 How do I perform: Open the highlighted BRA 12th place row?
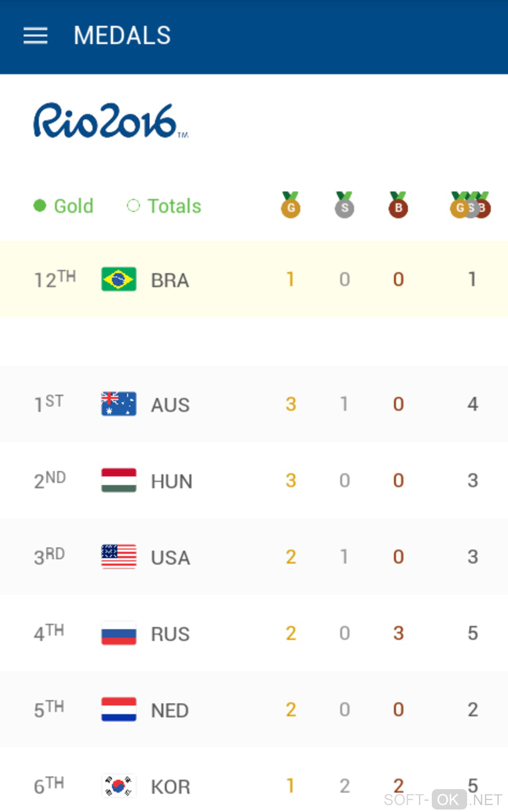point(254,279)
